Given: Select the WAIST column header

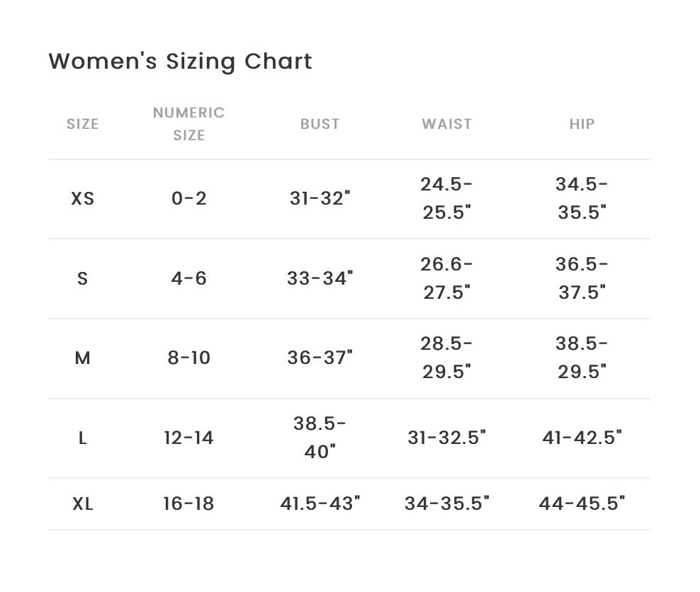Looking at the screenshot, I should (446, 124).
